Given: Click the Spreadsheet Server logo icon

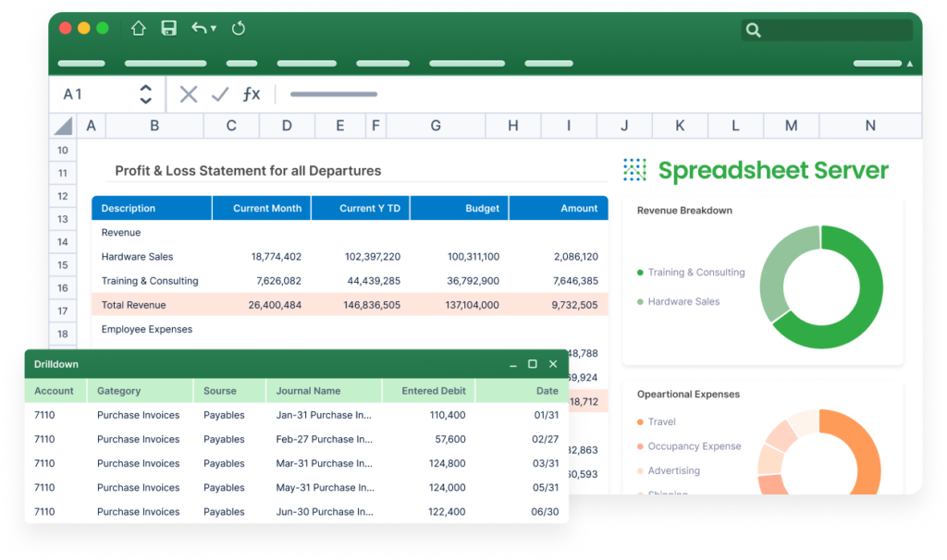Looking at the screenshot, I should coord(636,170).
